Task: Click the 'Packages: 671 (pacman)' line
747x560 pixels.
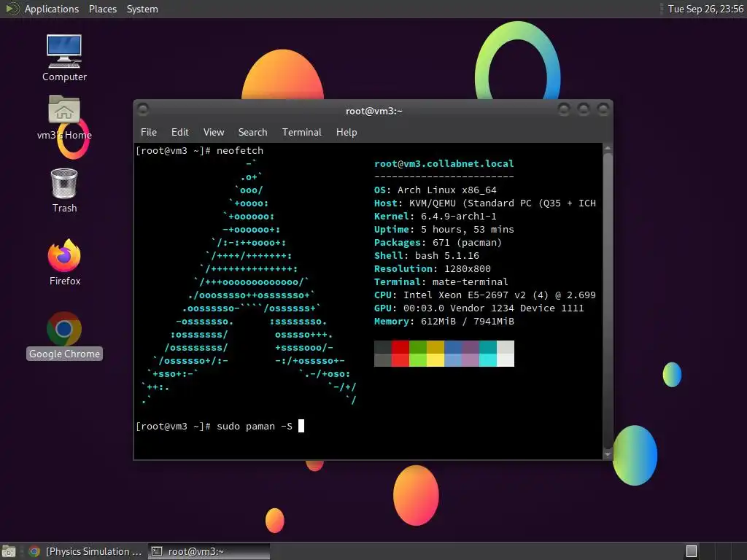Action: tap(438, 242)
